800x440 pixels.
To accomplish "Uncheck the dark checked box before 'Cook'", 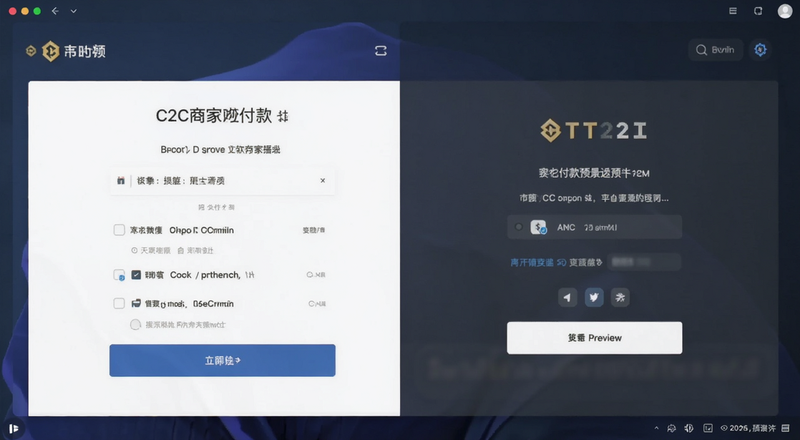I will point(136,275).
